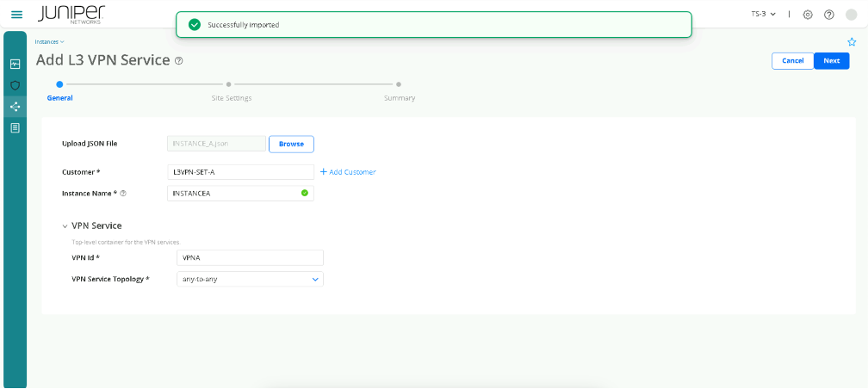The image size is (868, 389).
Task: Open the top-bar help question mark
Action: pyautogui.click(x=828, y=15)
